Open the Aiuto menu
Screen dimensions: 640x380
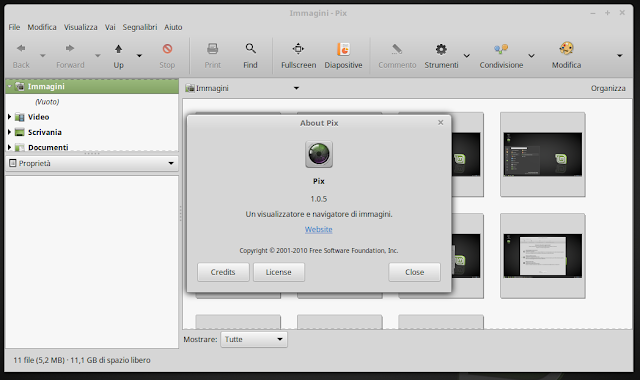click(173, 27)
